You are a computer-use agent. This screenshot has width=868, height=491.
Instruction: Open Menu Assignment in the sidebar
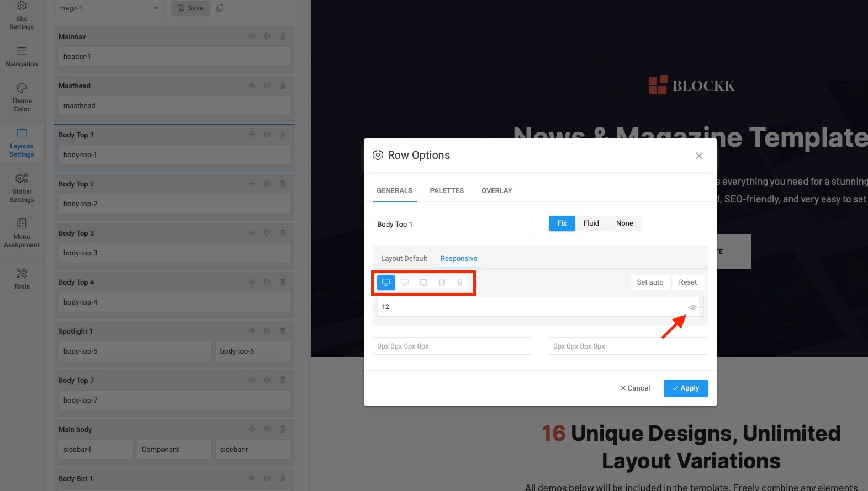22,233
